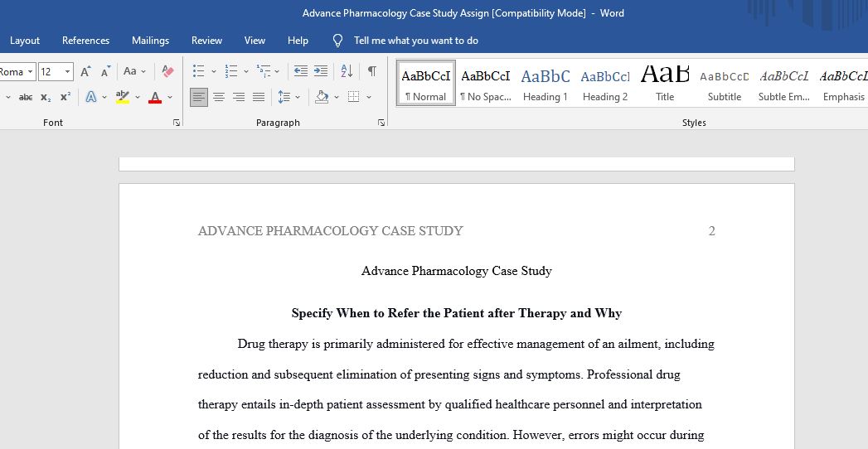Toggle subscript formatting
Image resolution: width=868 pixels, height=449 pixels.
(46, 97)
